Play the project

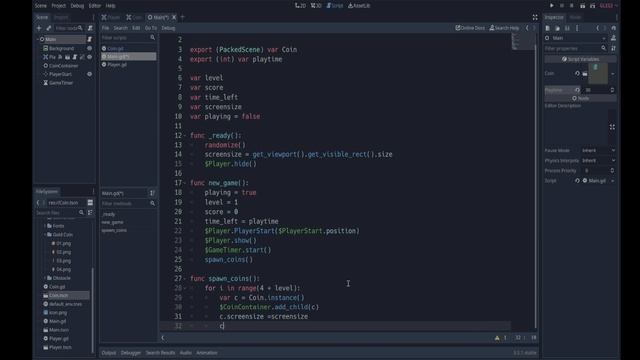[x=552, y=6]
